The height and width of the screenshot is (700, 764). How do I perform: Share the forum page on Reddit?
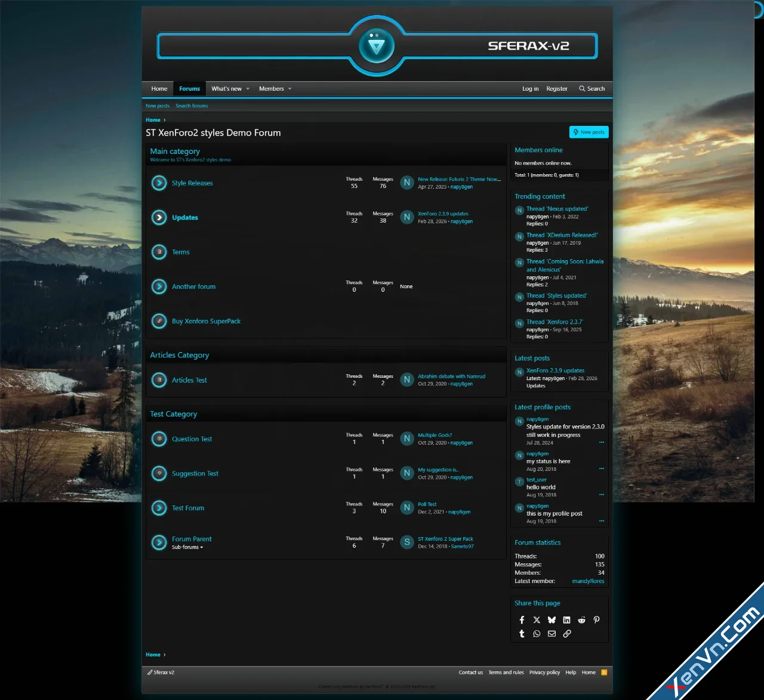tap(581, 619)
